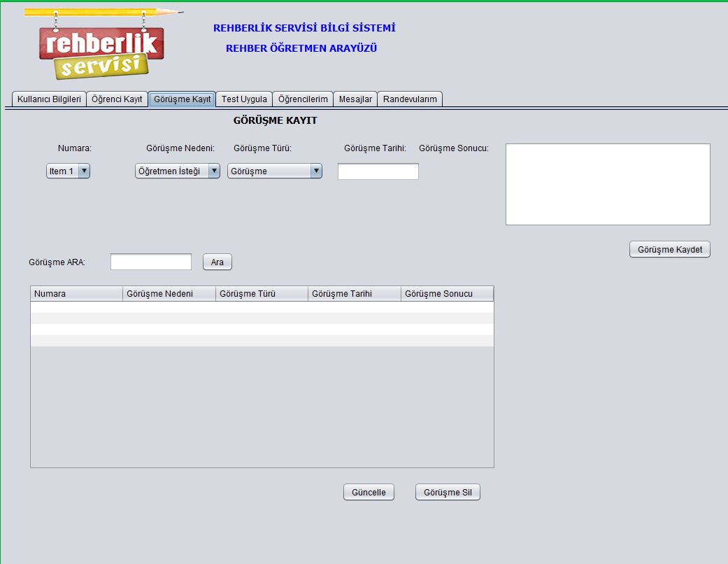Viewport: 728px width, 564px height.
Task: Switch to the Öğrenci Kayıt tab
Action: click(x=117, y=99)
